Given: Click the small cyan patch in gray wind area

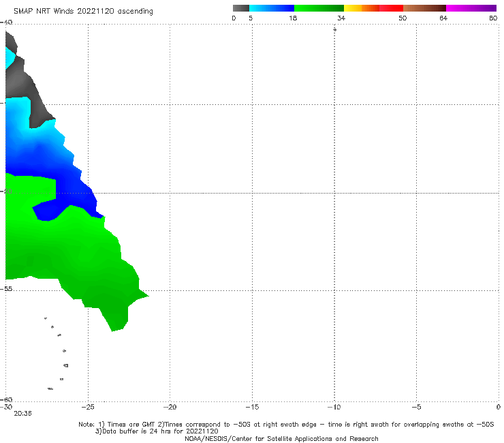Looking at the screenshot, I should coord(10,59).
